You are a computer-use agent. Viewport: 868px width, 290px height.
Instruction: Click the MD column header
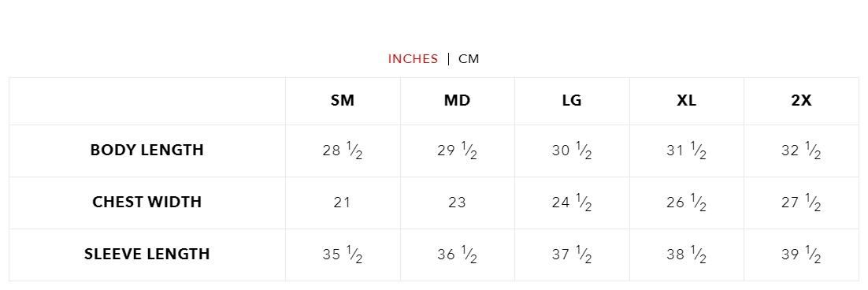coord(458,101)
